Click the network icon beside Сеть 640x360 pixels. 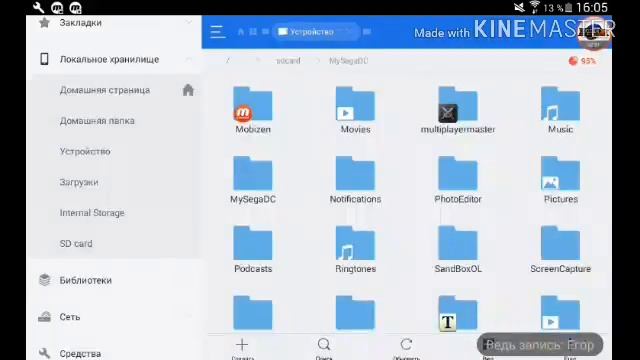point(44,317)
